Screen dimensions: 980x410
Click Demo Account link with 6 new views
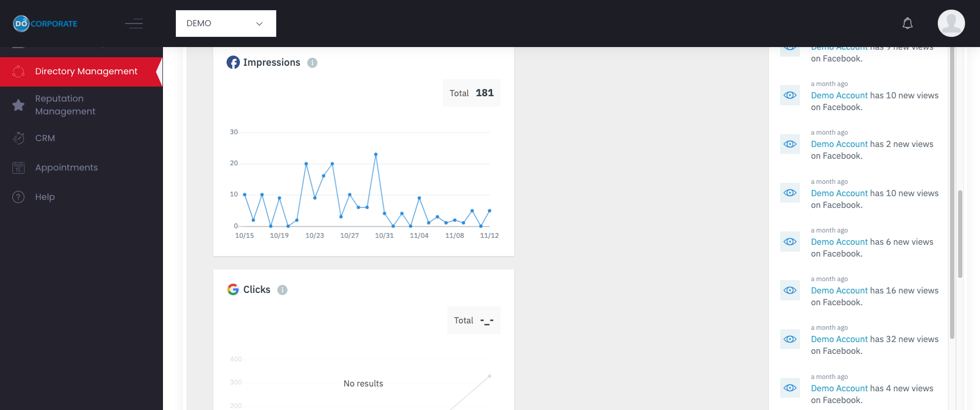(x=839, y=242)
